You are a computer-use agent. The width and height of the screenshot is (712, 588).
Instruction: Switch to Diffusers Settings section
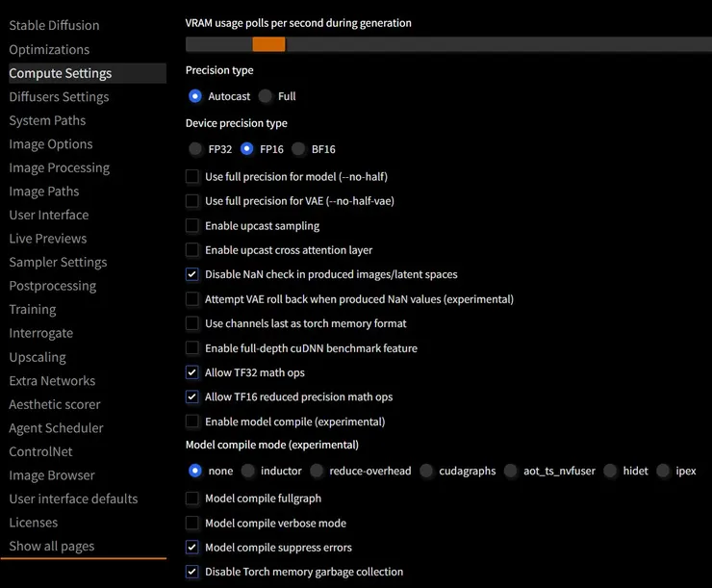pyautogui.click(x=59, y=96)
